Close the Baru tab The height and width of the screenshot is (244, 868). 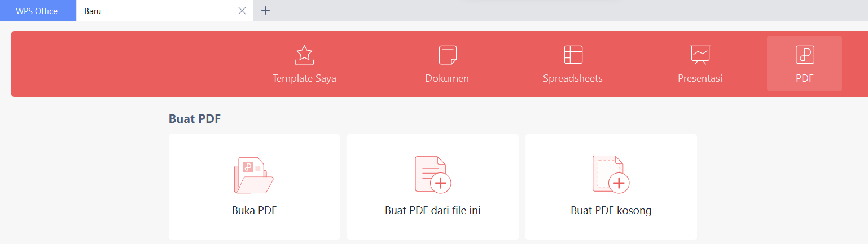(242, 11)
